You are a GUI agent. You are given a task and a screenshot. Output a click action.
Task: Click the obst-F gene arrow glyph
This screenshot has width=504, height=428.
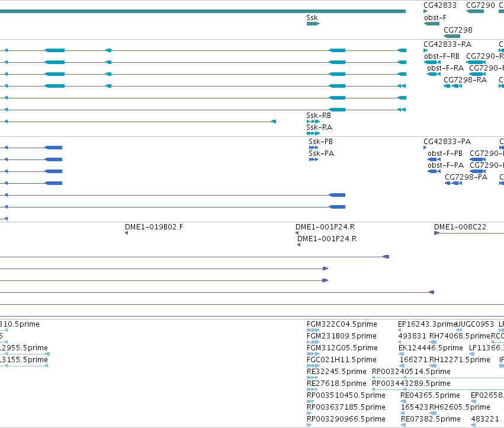(x=432, y=24)
